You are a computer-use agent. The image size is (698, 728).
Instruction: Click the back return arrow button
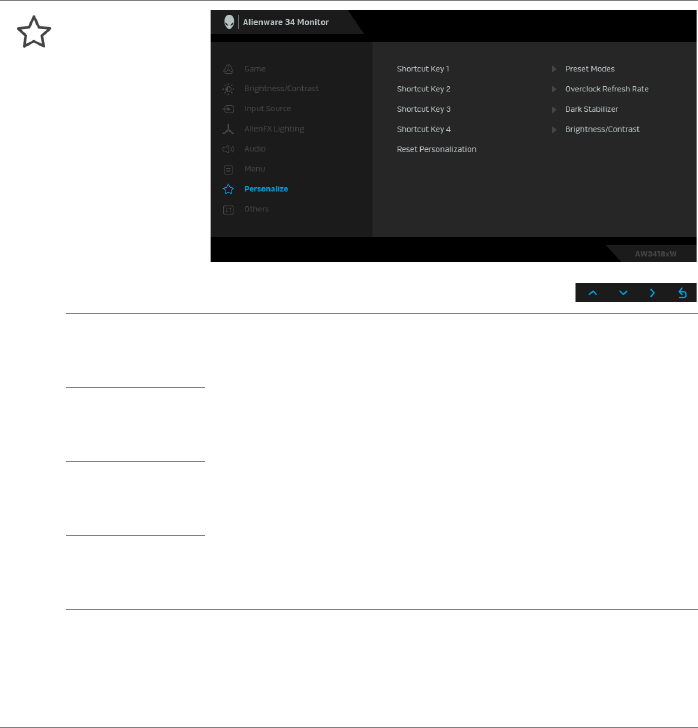click(x=682, y=292)
